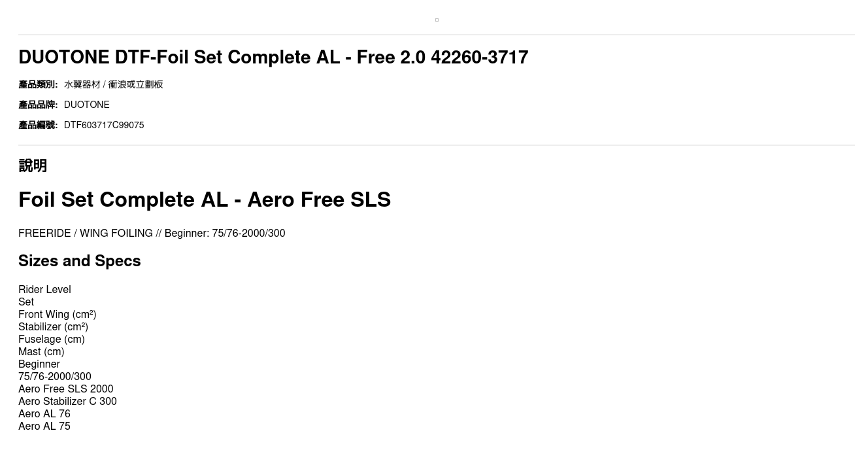Screen dimensions: 868x452
Task: Click the 產品品牌 label
Action: click(38, 105)
